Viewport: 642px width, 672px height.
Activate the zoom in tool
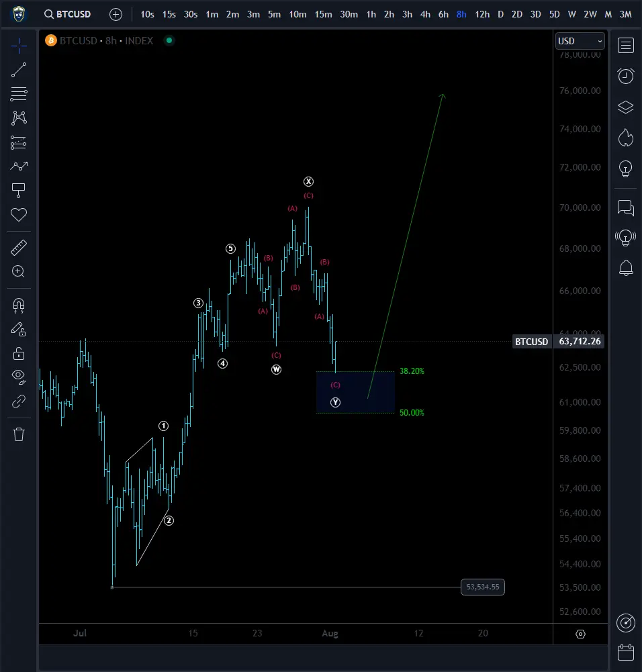[x=19, y=271]
